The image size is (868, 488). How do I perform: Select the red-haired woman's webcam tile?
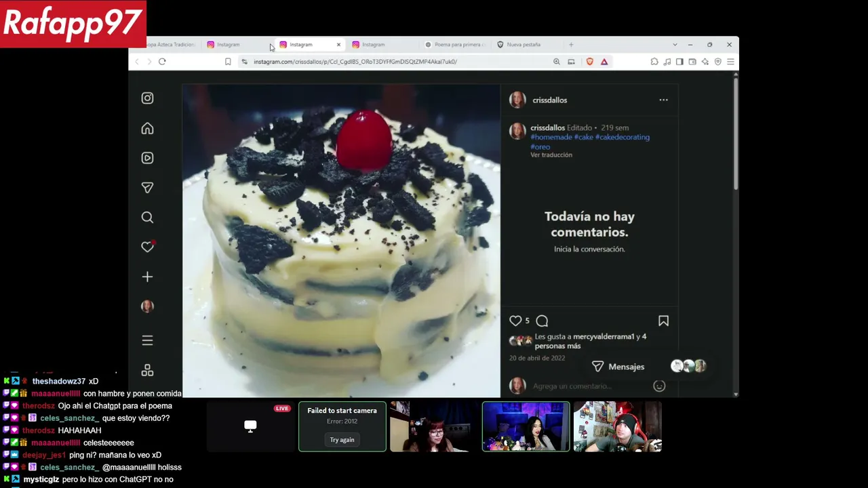[434, 426]
